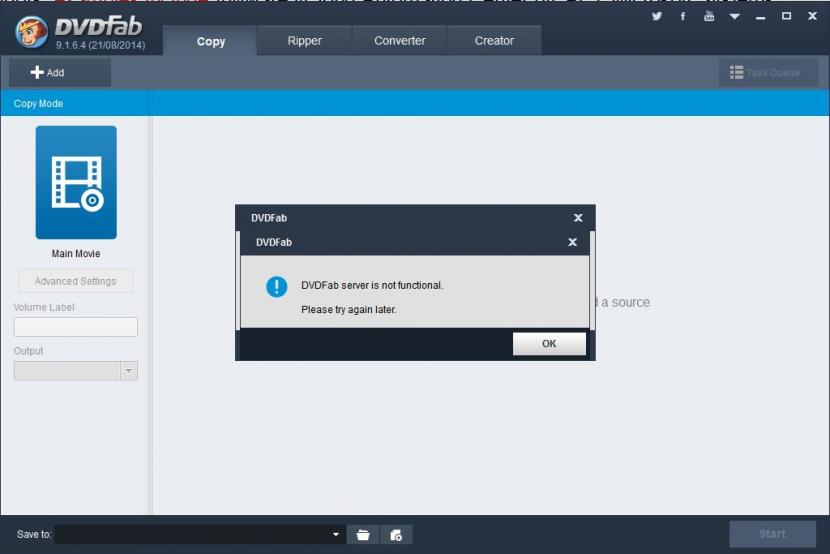Switch to the Converter tab
The height and width of the screenshot is (554, 830).
click(x=400, y=41)
